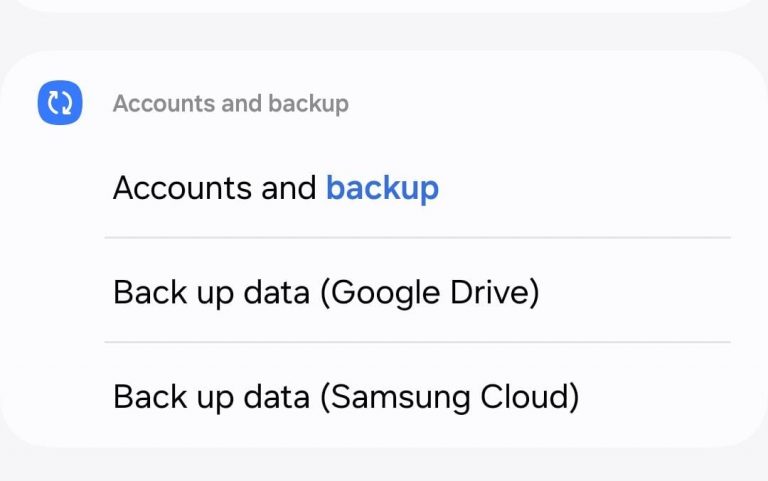Open the Accounts and backup search result
Viewport: 768px width, 481px height.
[275, 188]
